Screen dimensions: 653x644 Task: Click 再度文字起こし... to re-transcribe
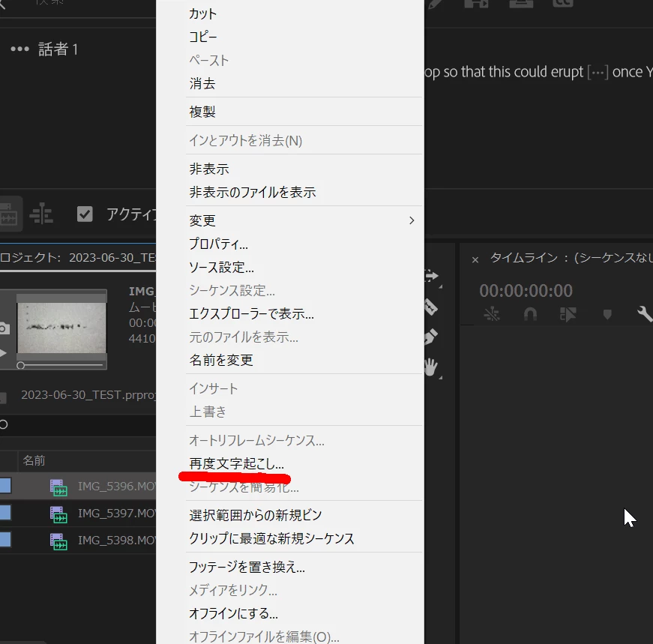(x=236, y=463)
